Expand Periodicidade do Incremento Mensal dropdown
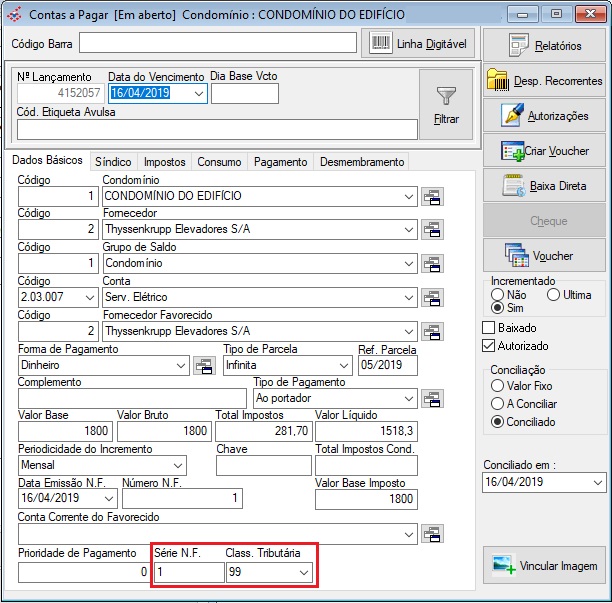The image size is (612, 603). (x=178, y=465)
